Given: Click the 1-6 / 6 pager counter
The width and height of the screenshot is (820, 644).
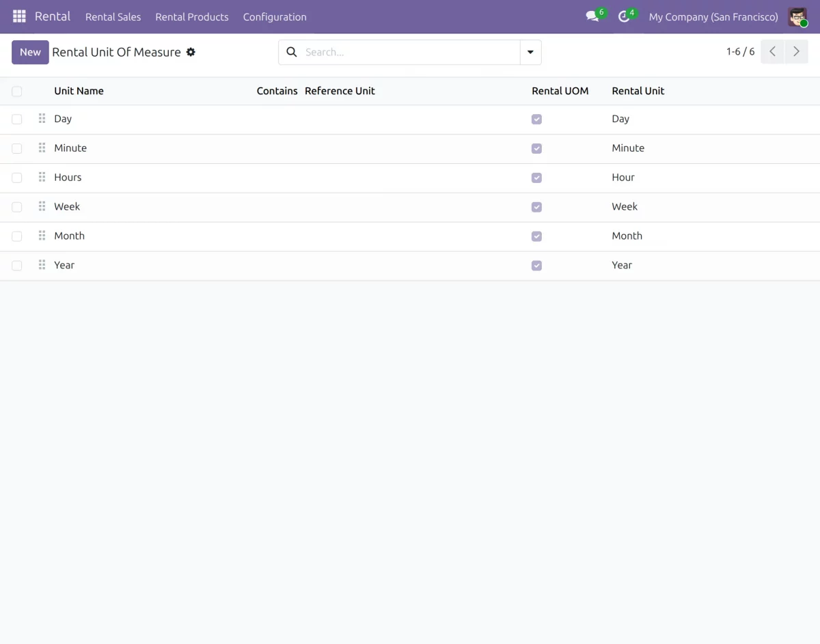Looking at the screenshot, I should tap(741, 52).
